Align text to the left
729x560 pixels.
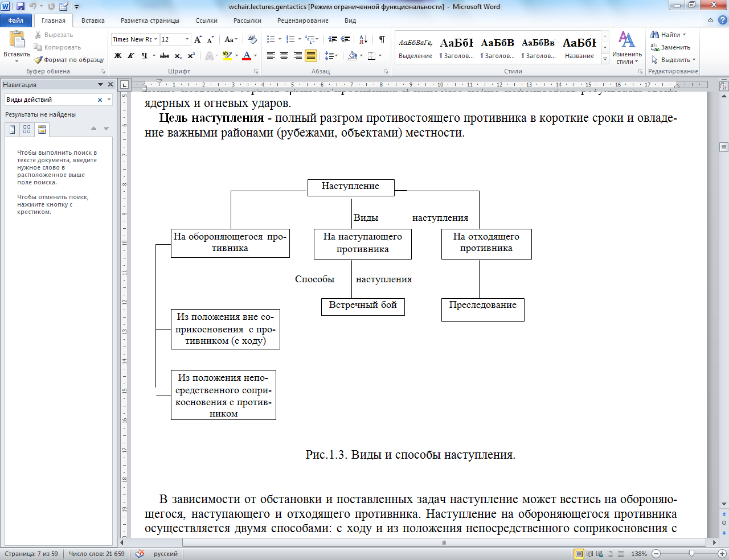point(271,56)
